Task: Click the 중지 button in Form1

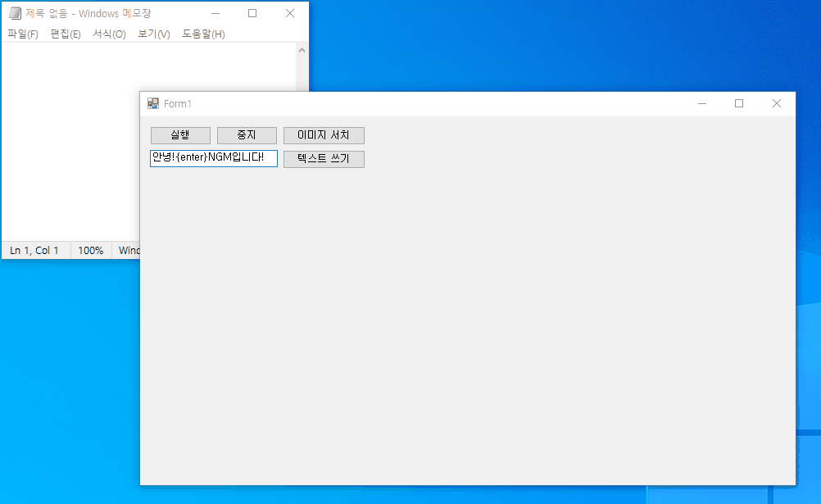Action: (247, 135)
